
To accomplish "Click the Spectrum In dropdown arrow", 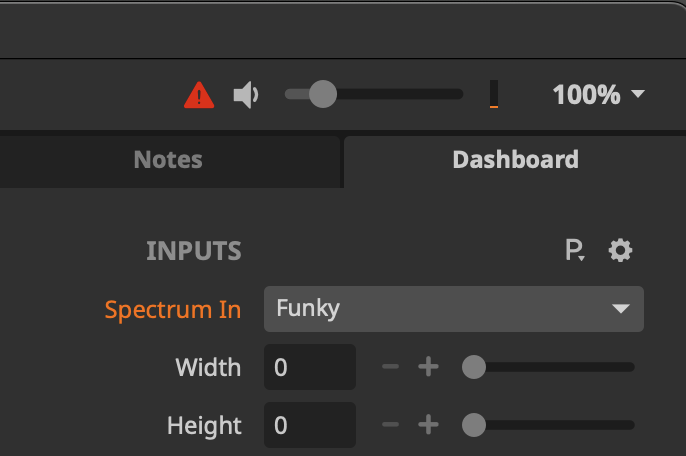I will pyautogui.click(x=621, y=309).
